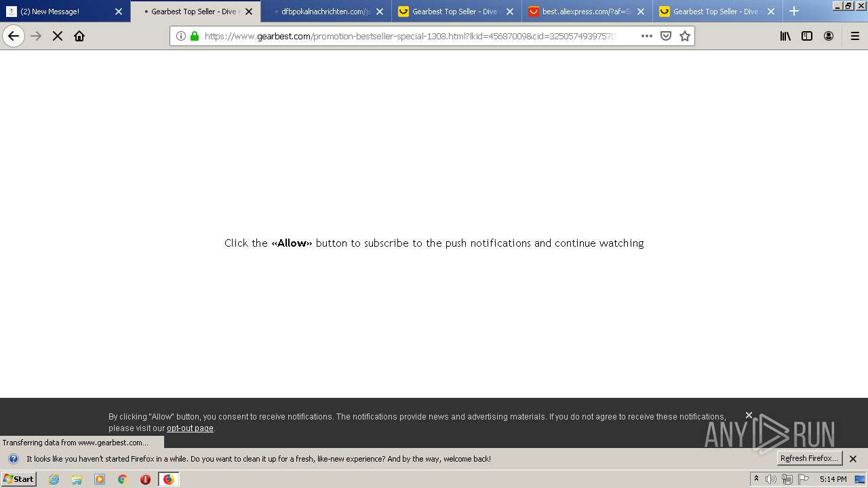
Task: Close the best.aliexpress.com tab
Action: (641, 12)
